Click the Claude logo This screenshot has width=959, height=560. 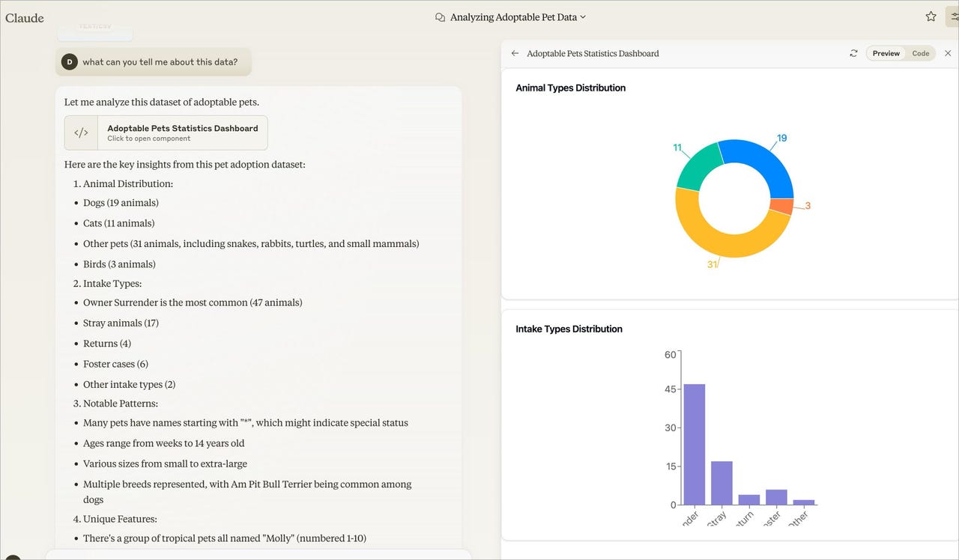pos(25,17)
